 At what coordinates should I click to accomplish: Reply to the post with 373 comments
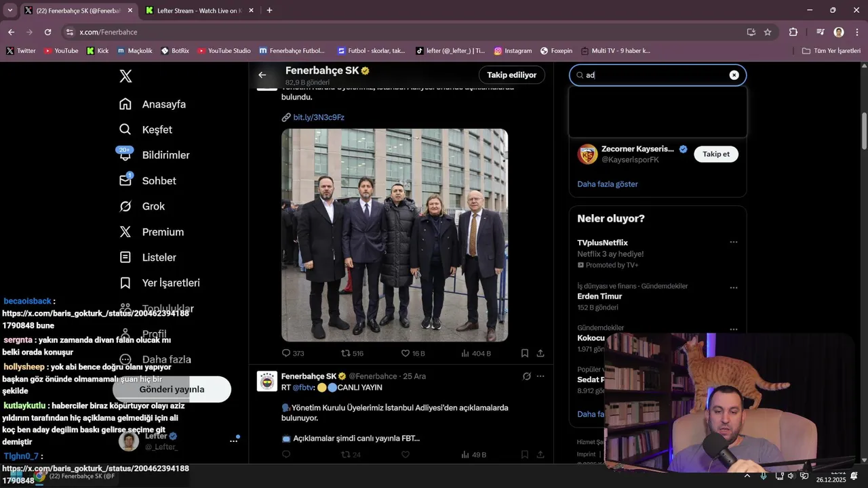coord(292,353)
